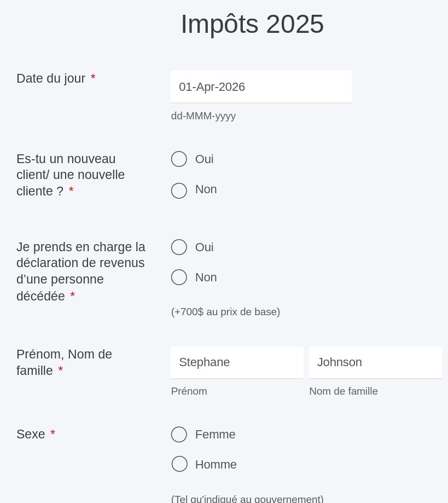Image resolution: width=448 pixels, height=503 pixels.
Task: Click the Date du jour label
Action: pyautogui.click(x=51, y=78)
